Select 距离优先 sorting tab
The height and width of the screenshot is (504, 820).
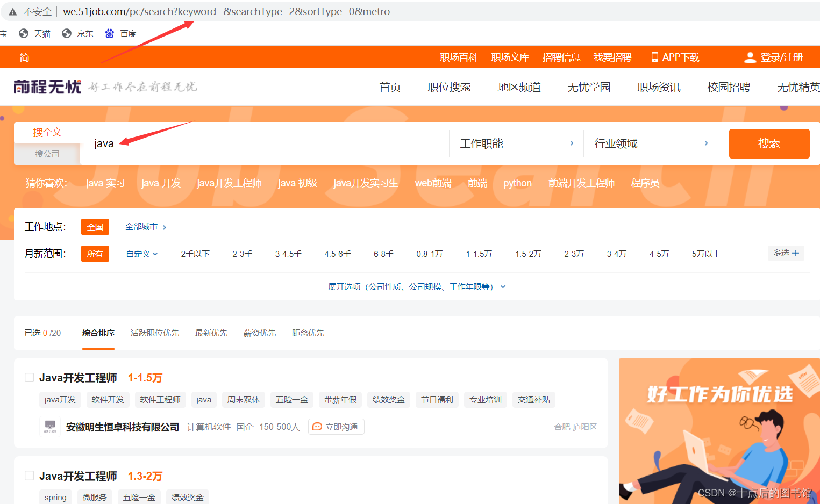(x=308, y=333)
